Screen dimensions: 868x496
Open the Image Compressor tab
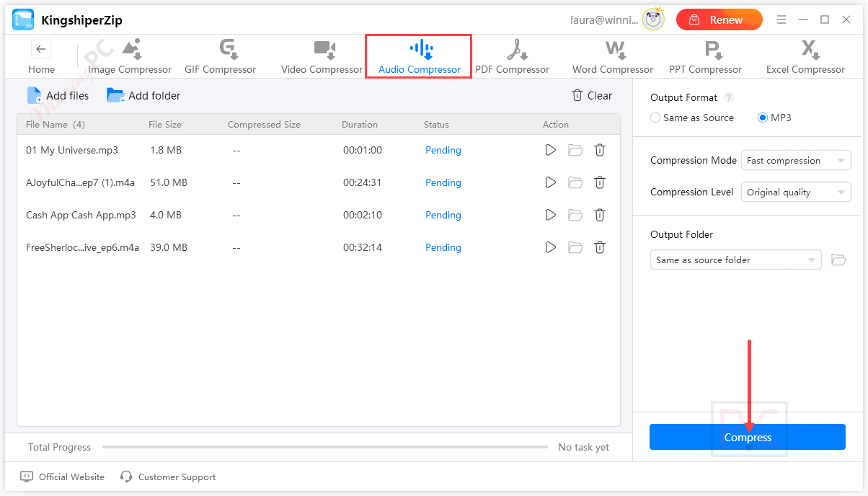click(x=130, y=57)
